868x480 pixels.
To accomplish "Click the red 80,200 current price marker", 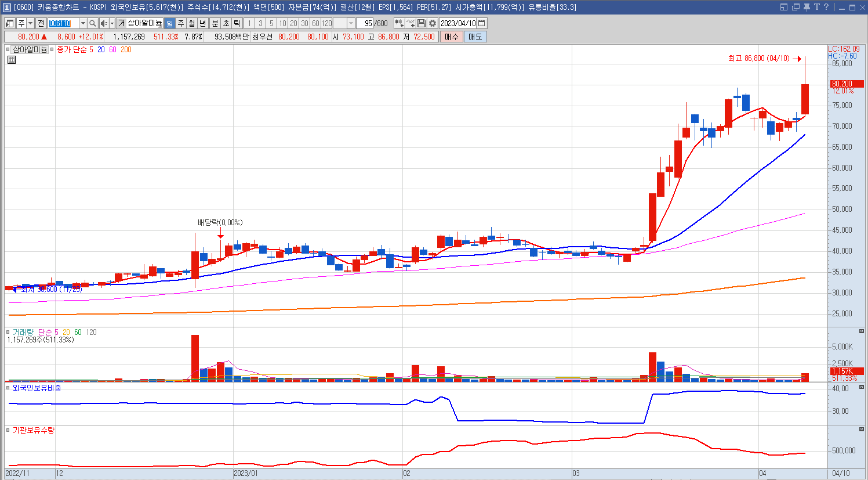I will (x=846, y=84).
